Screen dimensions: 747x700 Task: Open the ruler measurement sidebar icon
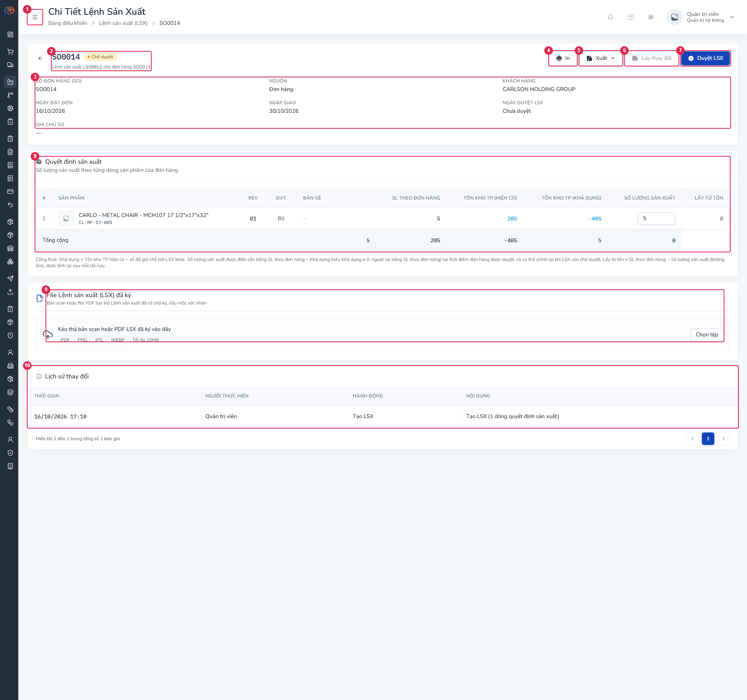click(11, 409)
